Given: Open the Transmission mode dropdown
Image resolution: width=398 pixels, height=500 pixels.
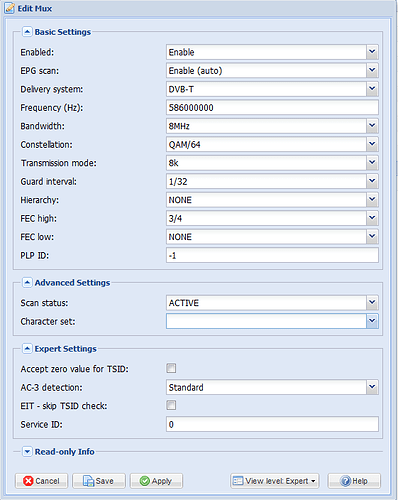Looking at the screenshot, I should tap(372, 163).
